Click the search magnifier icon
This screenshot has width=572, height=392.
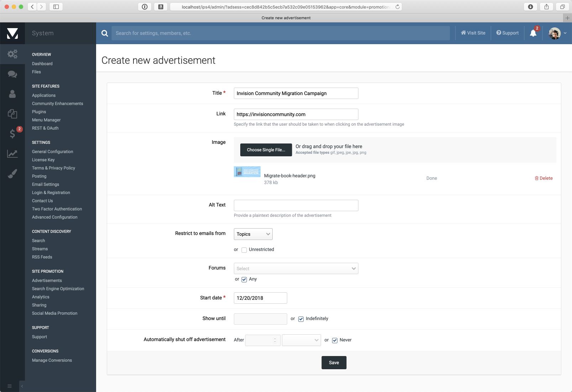(105, 33)
